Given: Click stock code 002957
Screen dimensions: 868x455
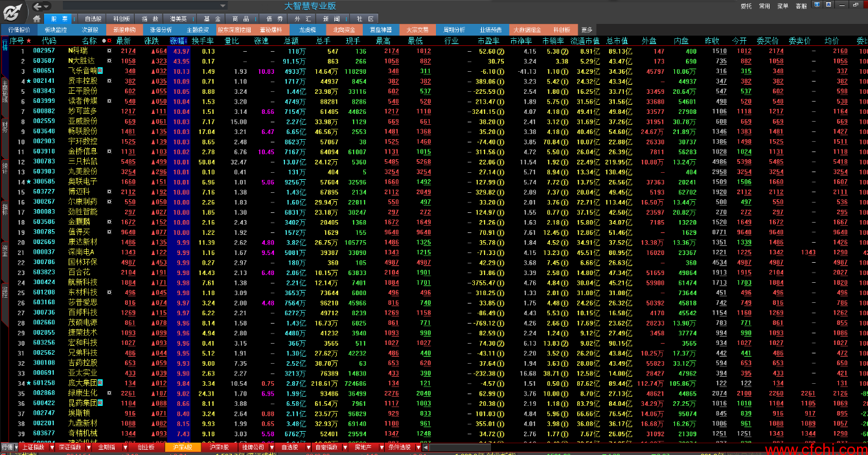Looking at the screenshot, I should coord(44,50).
